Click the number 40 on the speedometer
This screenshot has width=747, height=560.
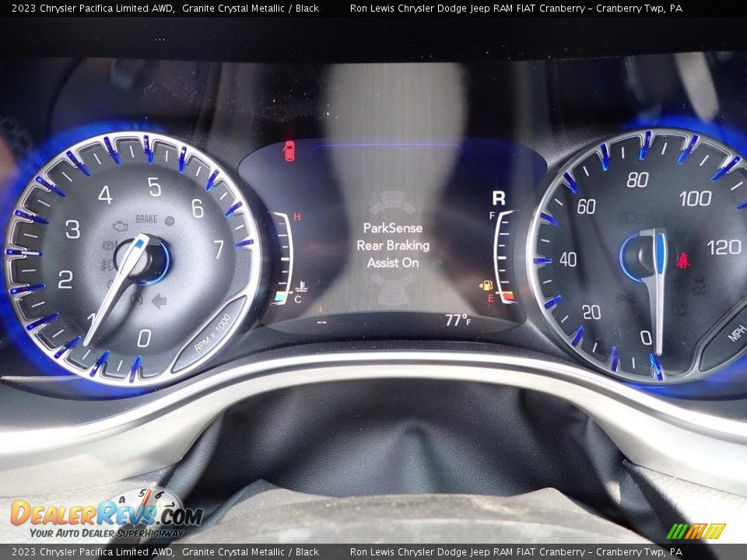click(x=568, y=260)
